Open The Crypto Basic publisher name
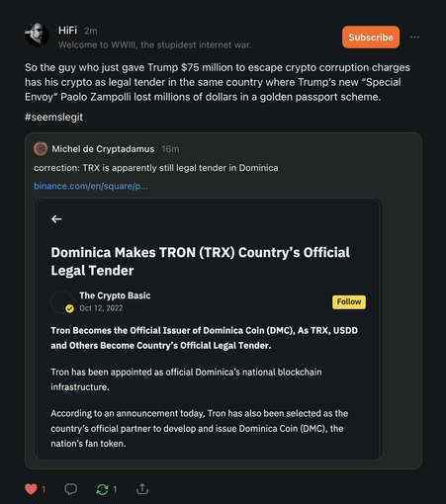Image resolution: width=446 pixels, height=504 pixels. tap(115, 295)
